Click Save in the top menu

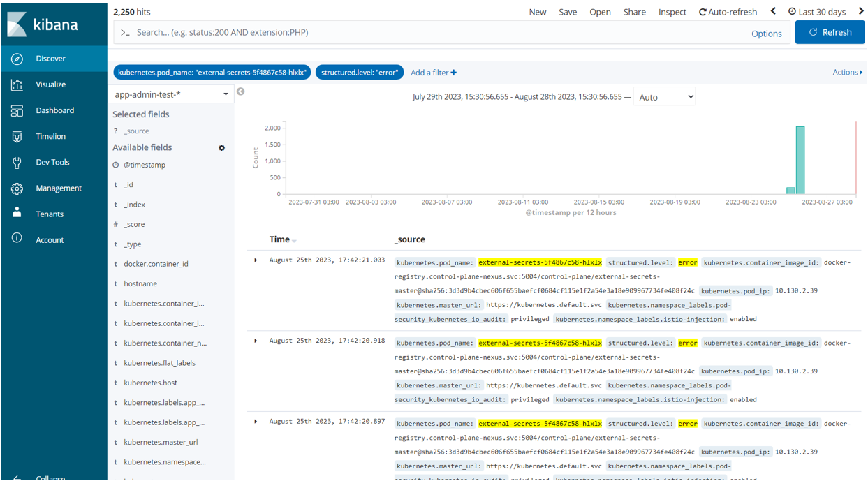(568, 12)
